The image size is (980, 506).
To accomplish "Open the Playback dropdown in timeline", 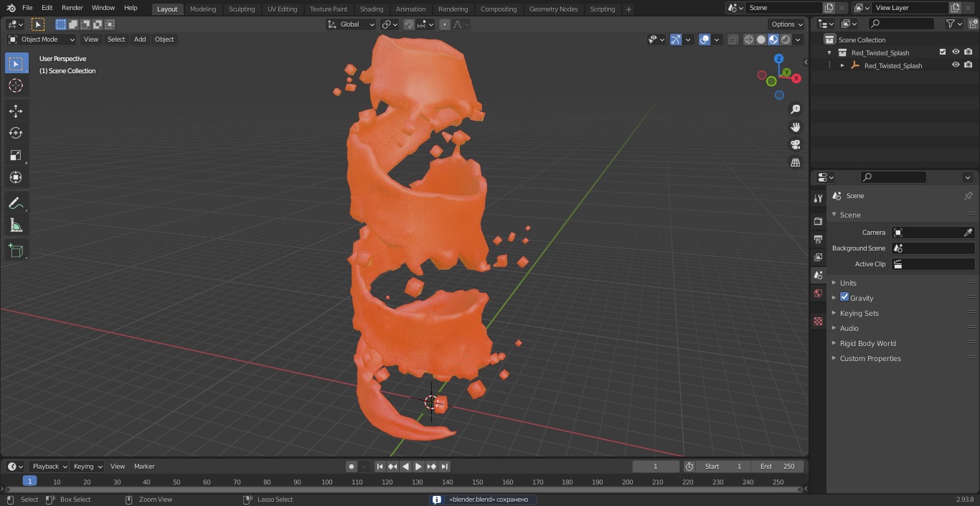I will 50,467.
